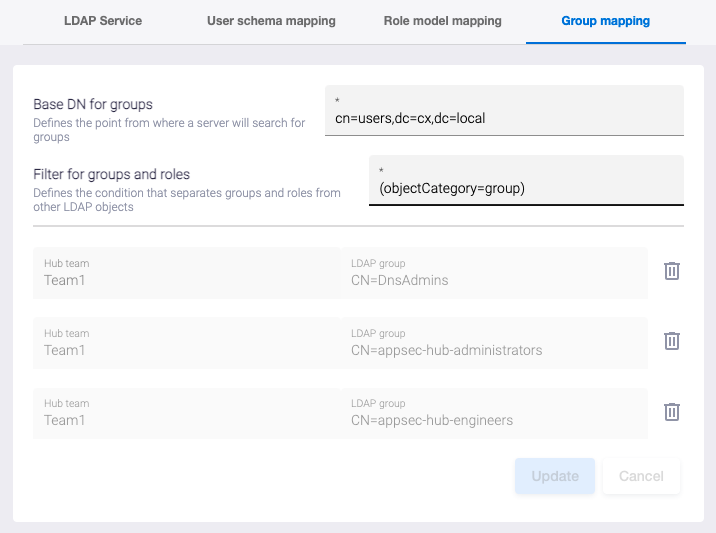Open Hub team field for appsec-hub-administrators row
This screenshot has width=716, height=533.
coord(186,343)
